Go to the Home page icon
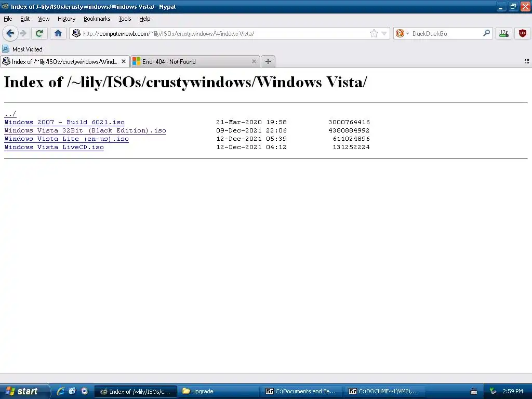 click(58, 33)
